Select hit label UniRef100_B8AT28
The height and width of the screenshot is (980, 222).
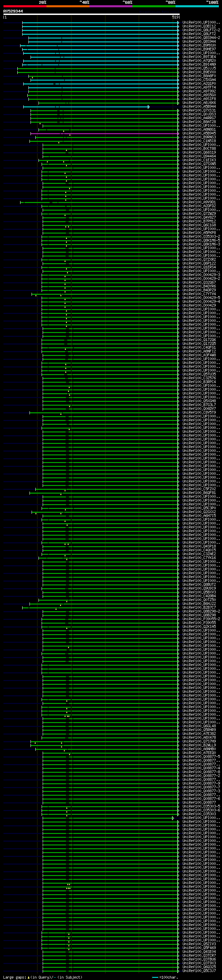click(199, 122)
